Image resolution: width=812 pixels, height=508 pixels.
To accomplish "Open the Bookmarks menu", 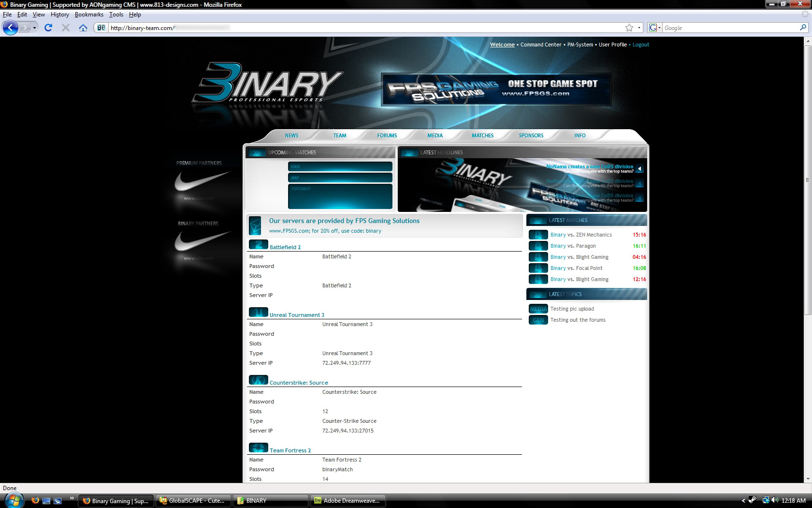I will [89, 15].
